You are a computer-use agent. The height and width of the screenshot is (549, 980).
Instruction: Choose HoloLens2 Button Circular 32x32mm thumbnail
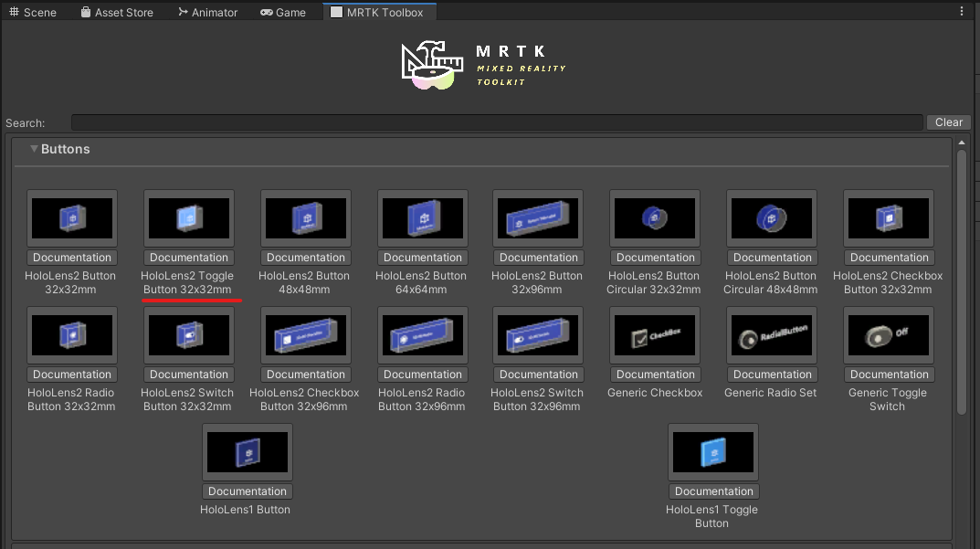pos(654,218)
